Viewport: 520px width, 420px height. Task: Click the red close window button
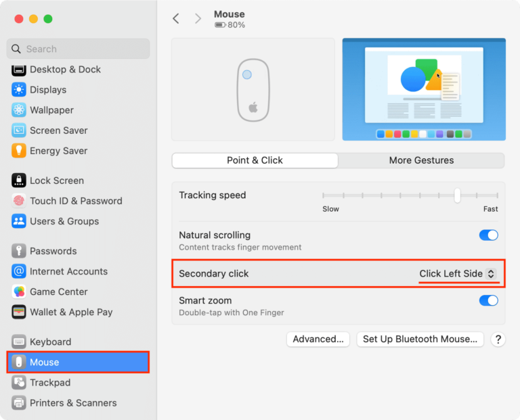tap(19, 19)
